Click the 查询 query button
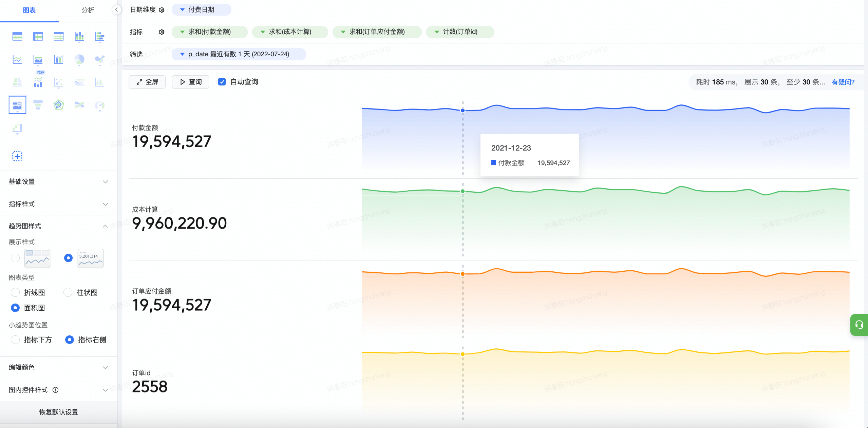 coord(190,82)
